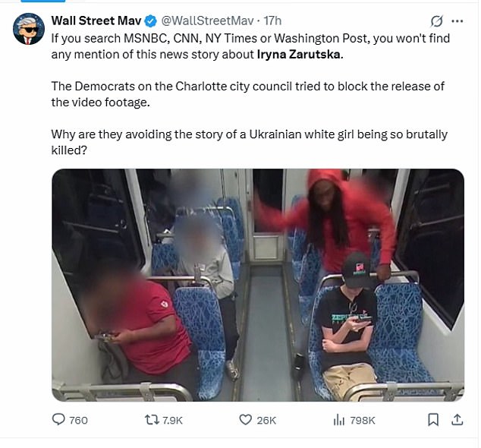481x448 pixels.
Task: Like the post with heart icon
Action: [x=245, y=420]
